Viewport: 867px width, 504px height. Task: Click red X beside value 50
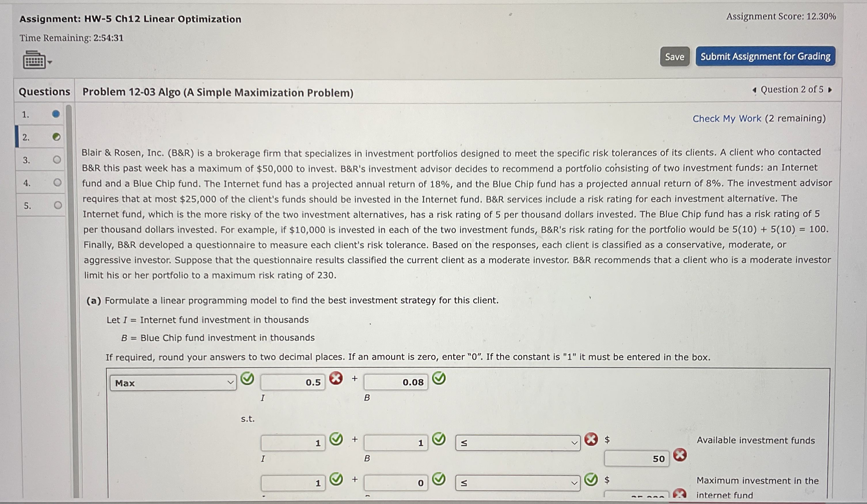pyautogui.click(x=680, y=455)
